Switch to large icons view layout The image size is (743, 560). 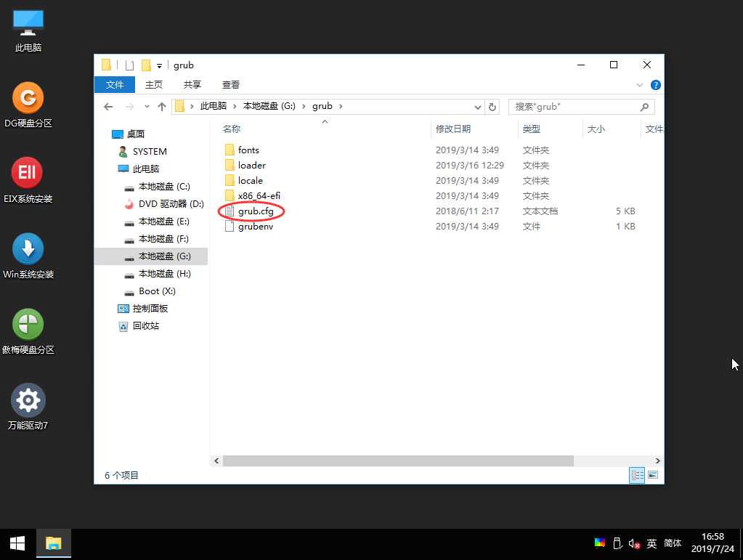(653, 475)
